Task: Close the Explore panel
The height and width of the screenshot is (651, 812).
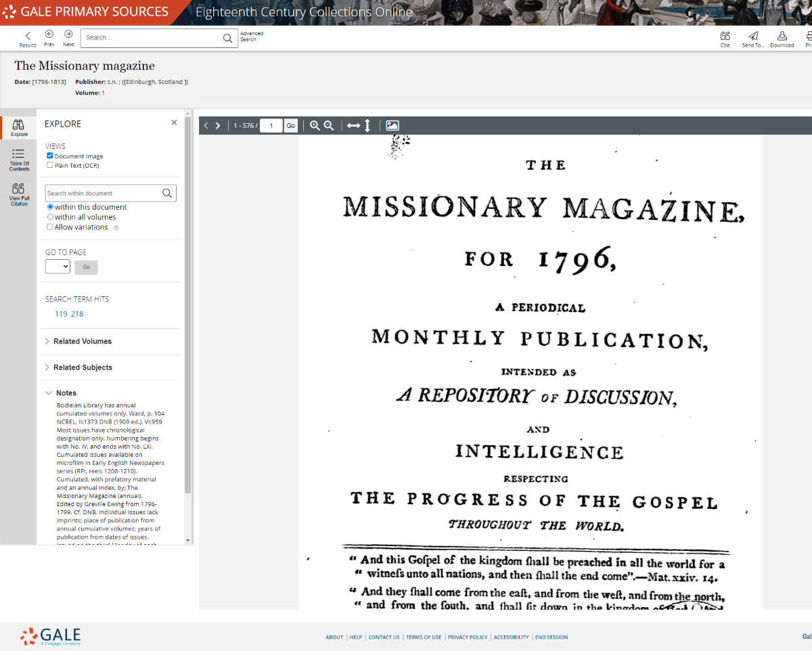Action: pyautogui.click(x=174, y=122)
